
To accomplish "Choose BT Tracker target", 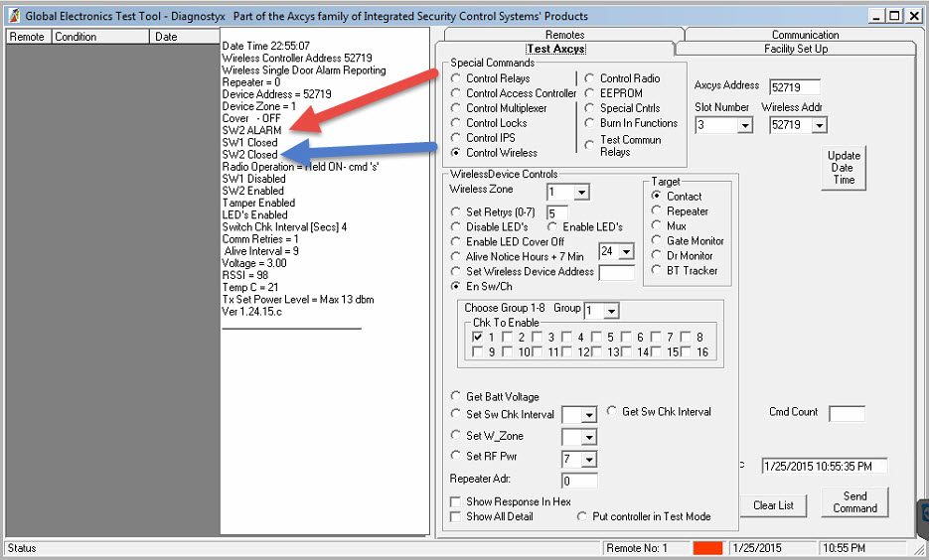I will (656, 270).
